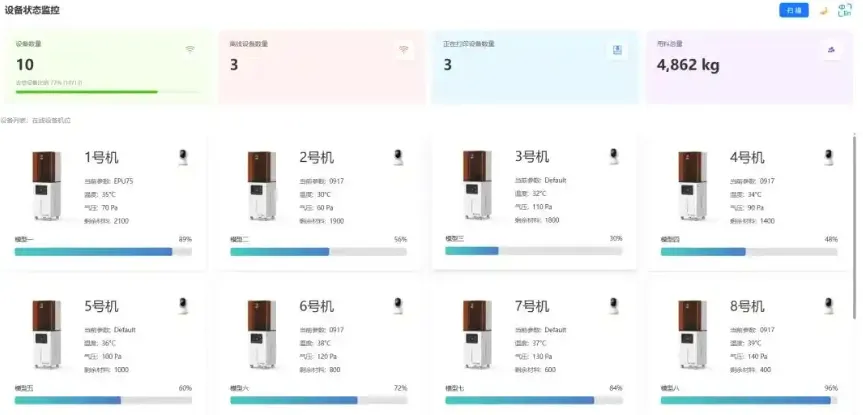Image resolution: width=863 pixels, height=415 pixels.
Task: Click the 4,862 kg material total card
Action: tap(750, 67)
